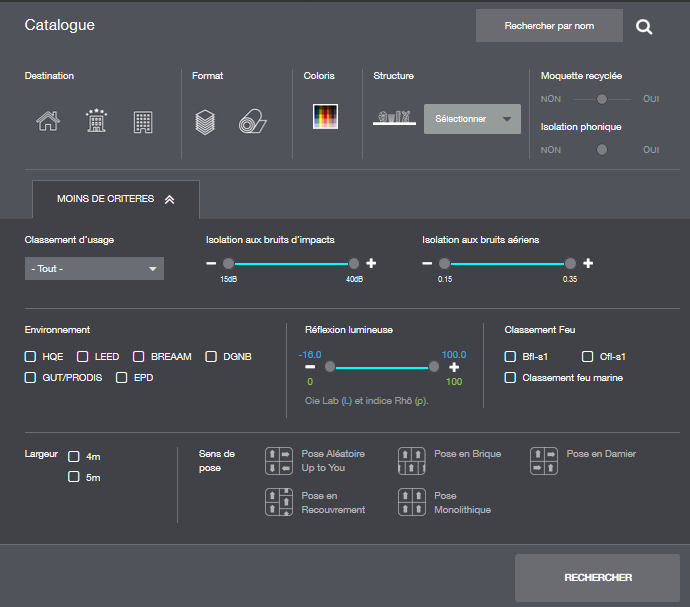
Task: Select the office building destination icon
Action: coord(143,122)
